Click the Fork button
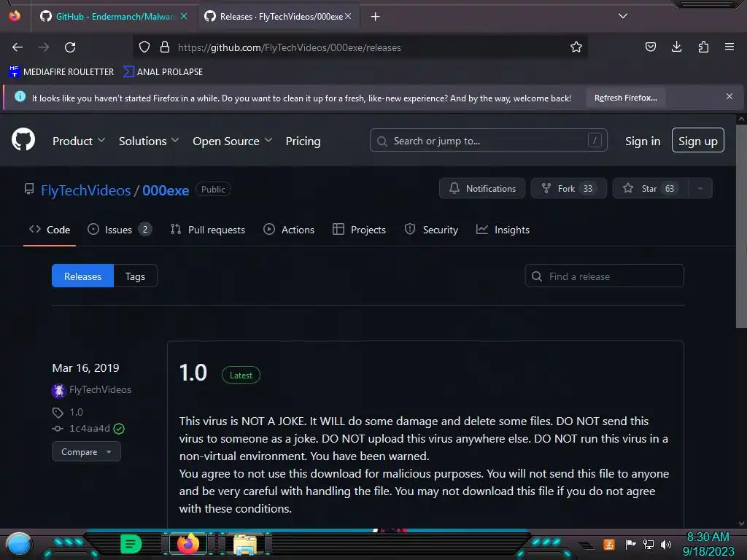The image size is (747, 560). point(569,188)
